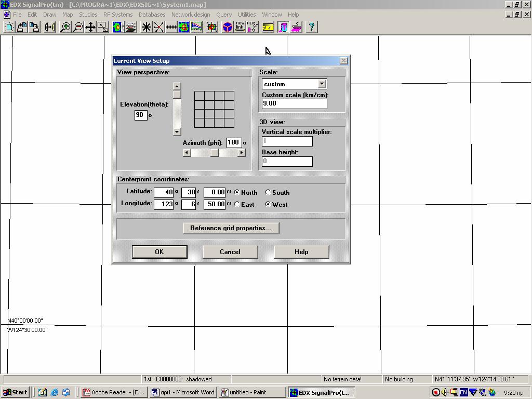Open the terrain path profile icon
This screenshot has height=399, width=532.
point(196,27)
